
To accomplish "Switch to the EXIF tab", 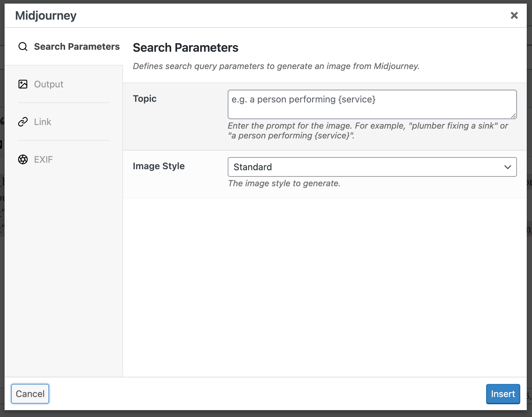I will coord(63,159).
